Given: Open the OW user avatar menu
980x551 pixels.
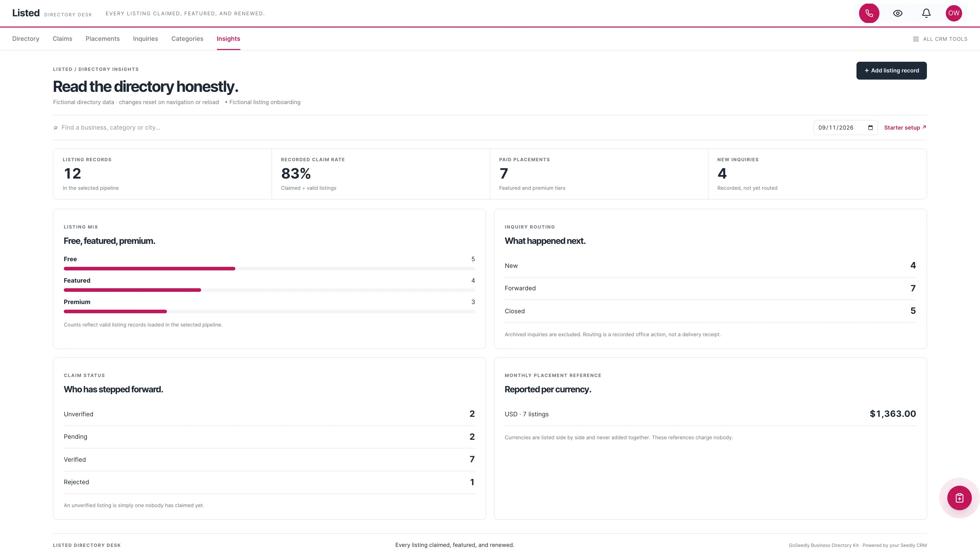Looking at the screenshot, I should tap(953, 13).
